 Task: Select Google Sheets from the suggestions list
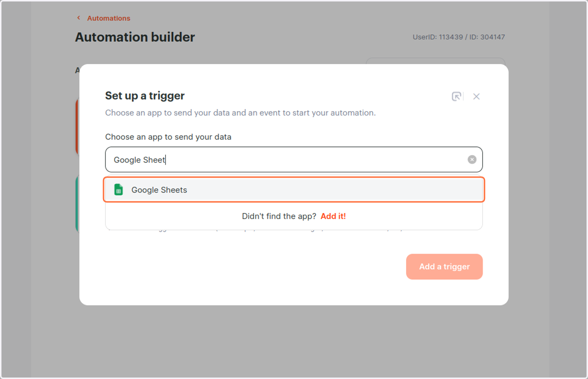pos(294,189)
